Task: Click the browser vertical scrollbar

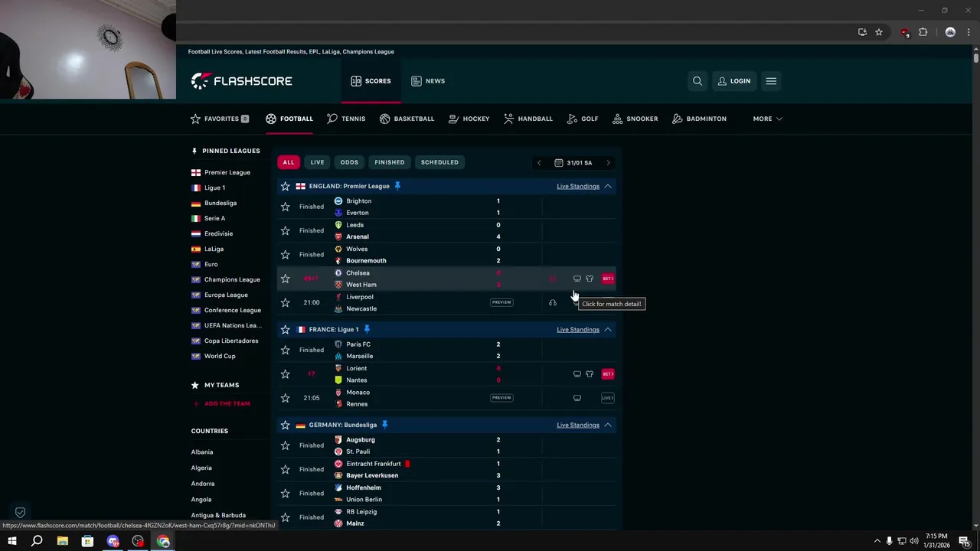Action: coord(976,57)
